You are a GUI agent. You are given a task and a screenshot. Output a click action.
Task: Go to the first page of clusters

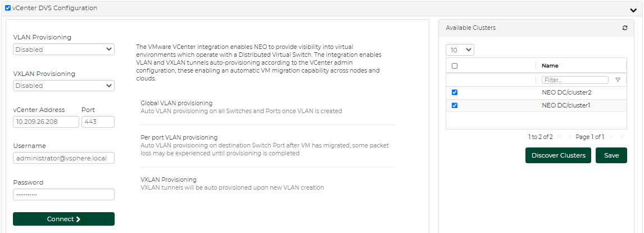[560, 137]
